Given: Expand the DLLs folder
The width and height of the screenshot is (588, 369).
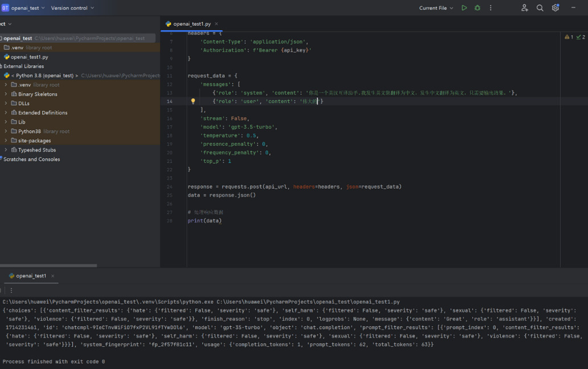Looking at the screenshot, I should (6, 103).
